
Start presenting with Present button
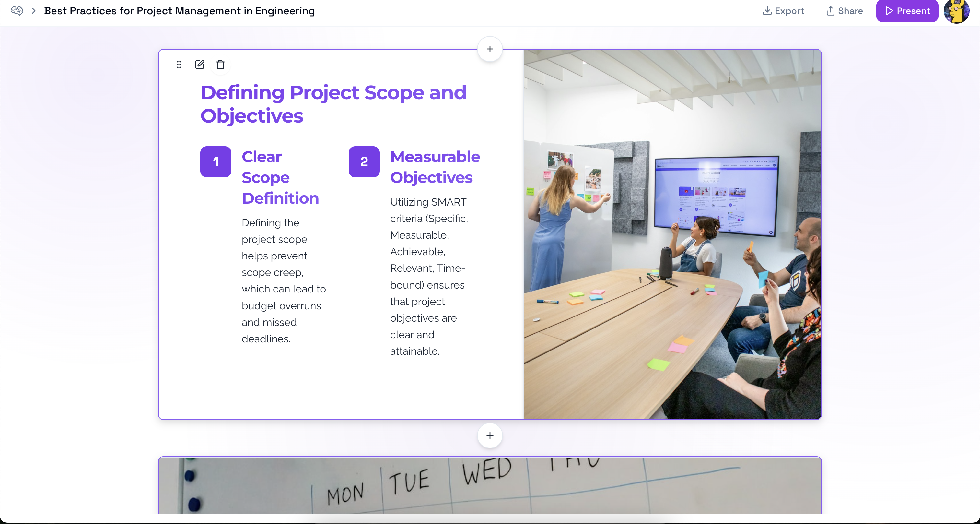click(907, 11)
